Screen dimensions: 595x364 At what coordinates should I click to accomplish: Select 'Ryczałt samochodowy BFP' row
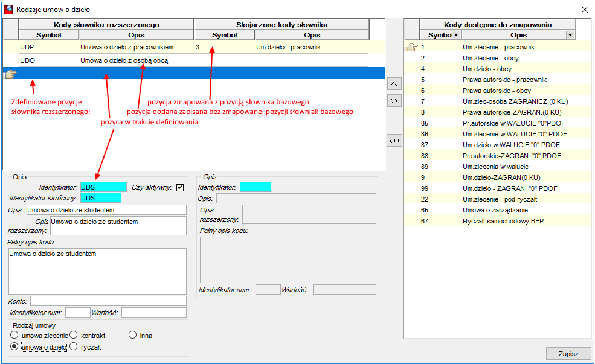click(x=498, y=221)
